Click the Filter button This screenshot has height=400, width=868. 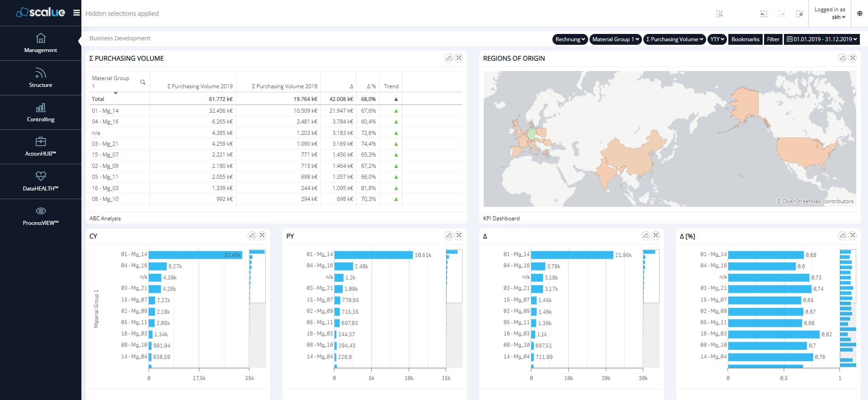[773, 39]
